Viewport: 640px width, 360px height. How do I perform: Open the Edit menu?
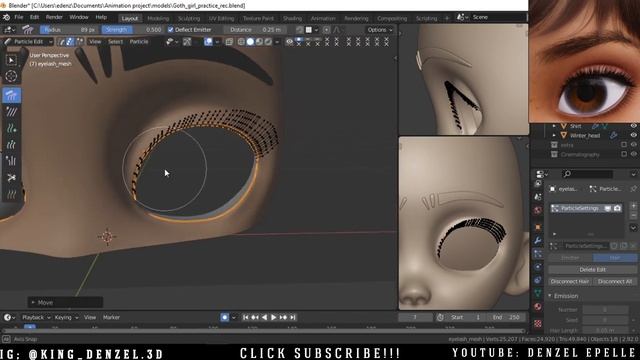tap(34, 18)
